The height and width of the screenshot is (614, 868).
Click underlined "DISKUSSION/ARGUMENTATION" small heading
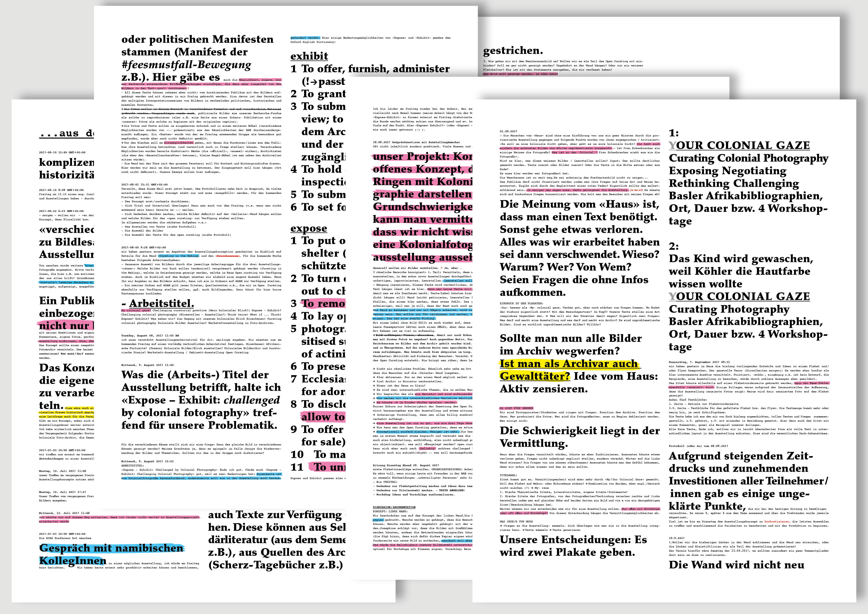tap(394, 507)
